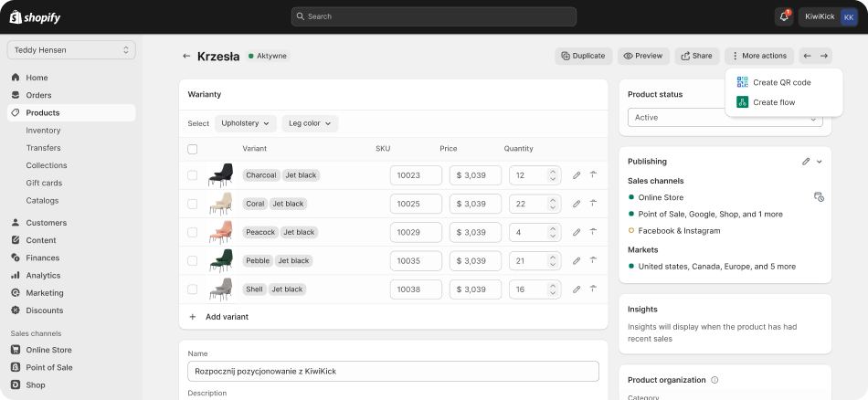Click the KK account avatar
The width and height of the screenshot is (868, 400).
(x=849, y=17)
